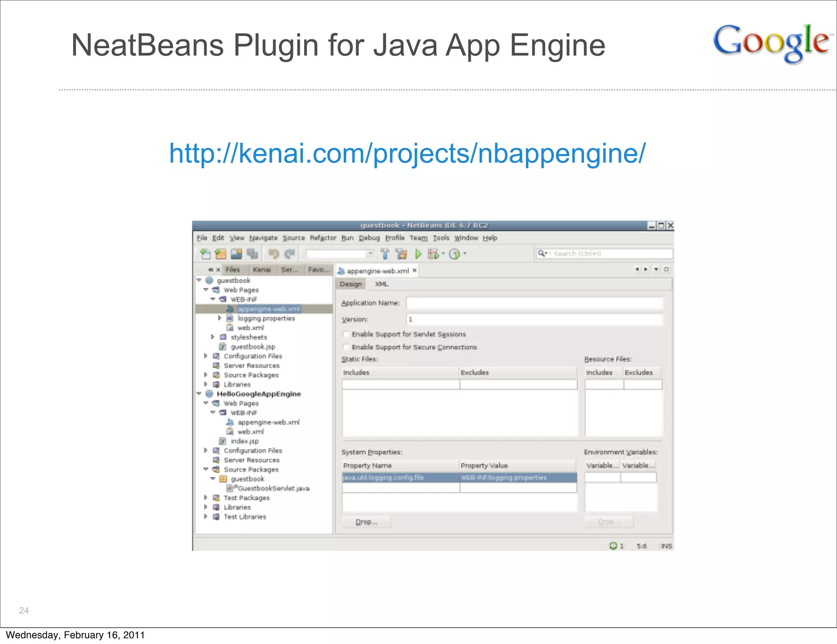Enable Support for Secure Connections checkbox

click(x=347, y=347)
